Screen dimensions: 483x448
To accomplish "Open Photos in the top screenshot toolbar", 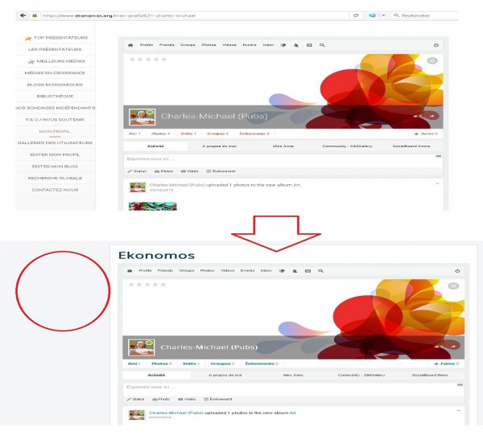I will (208, 45).
